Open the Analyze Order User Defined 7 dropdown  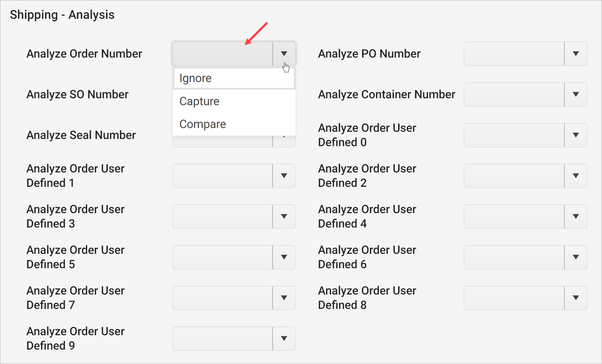pyautogui.click(x=284, y=298)
